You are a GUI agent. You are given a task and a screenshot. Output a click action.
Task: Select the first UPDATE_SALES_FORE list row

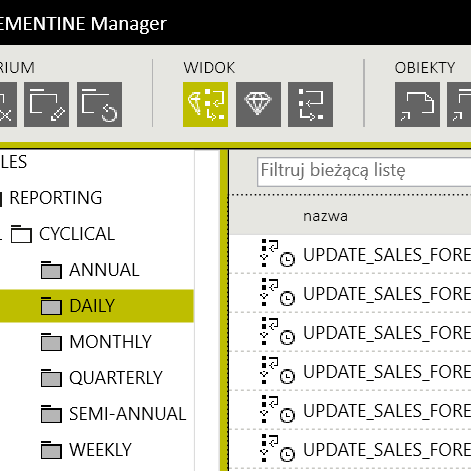click(x=350, y=254)
